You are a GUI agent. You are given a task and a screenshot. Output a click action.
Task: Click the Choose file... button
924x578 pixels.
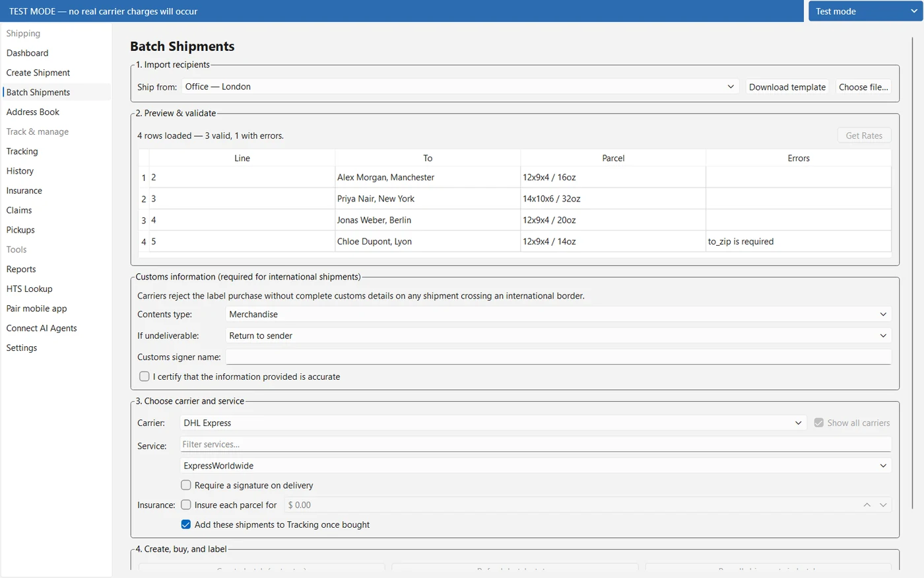click(863, 87)
